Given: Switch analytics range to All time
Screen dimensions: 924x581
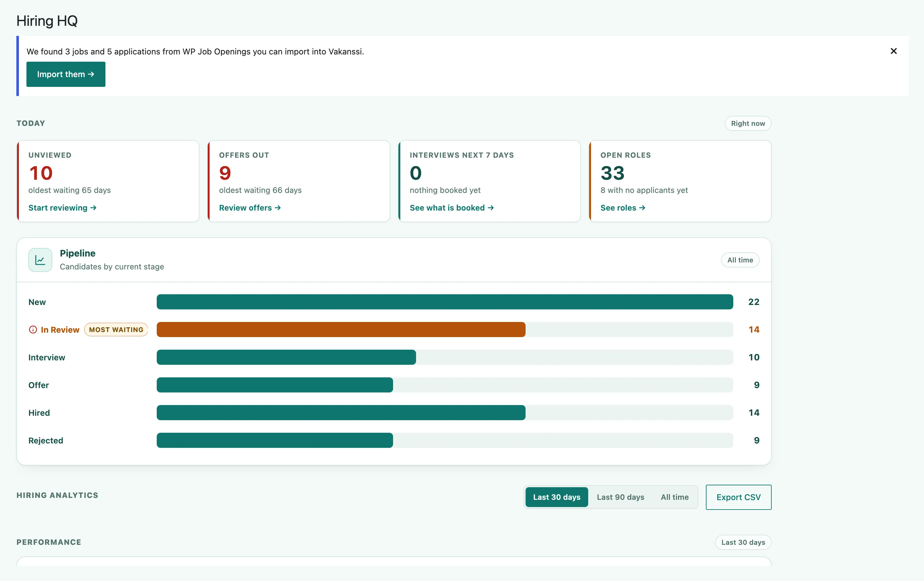Looking at the screenshot, I should click(x=674, y=497).
